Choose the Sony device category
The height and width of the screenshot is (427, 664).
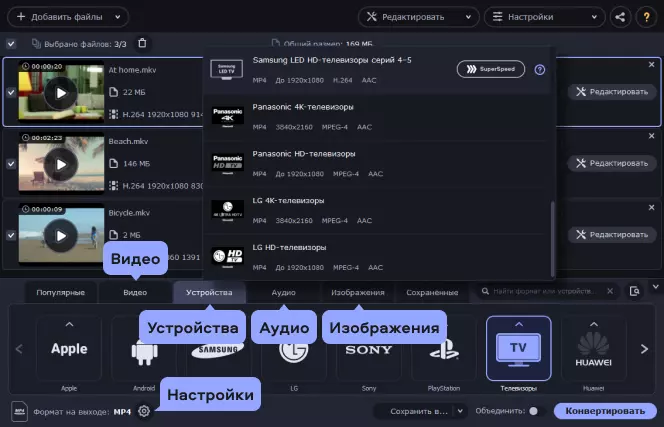(x=369, y=349)
